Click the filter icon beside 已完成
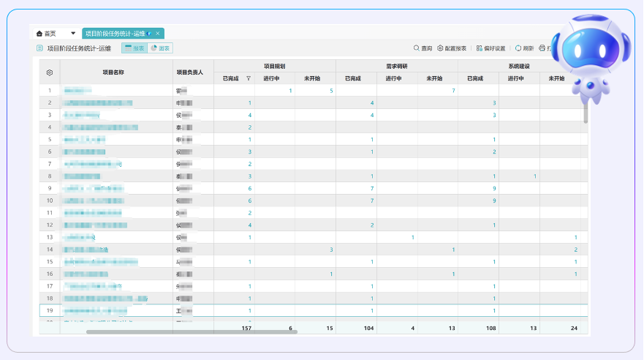Screen dimensions: 644x360 coord(249,78)
